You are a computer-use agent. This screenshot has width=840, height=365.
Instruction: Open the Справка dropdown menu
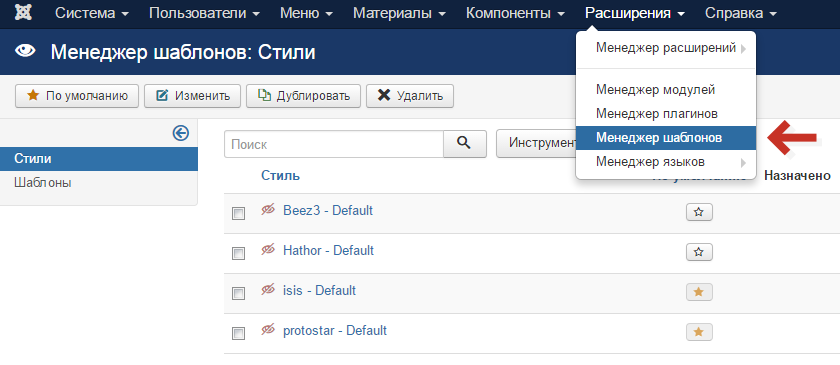(741, 13)
